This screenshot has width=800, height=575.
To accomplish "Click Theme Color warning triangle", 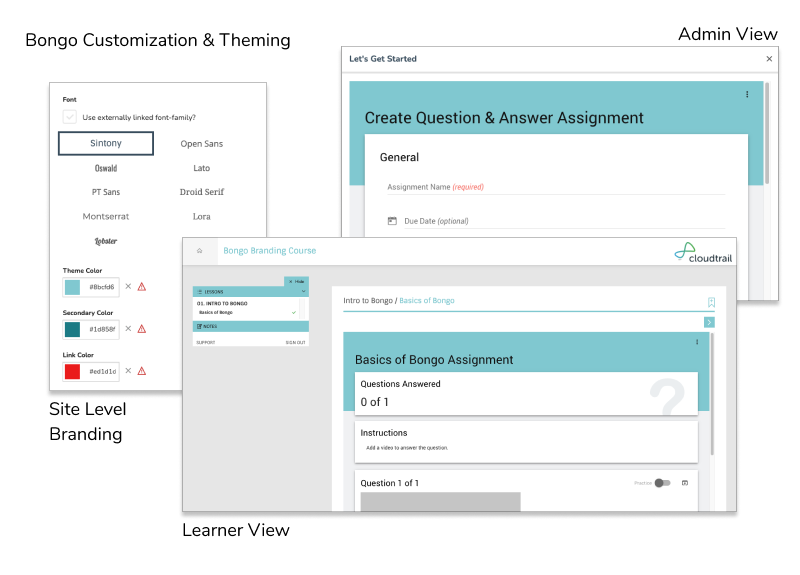I will click(142, 287).
